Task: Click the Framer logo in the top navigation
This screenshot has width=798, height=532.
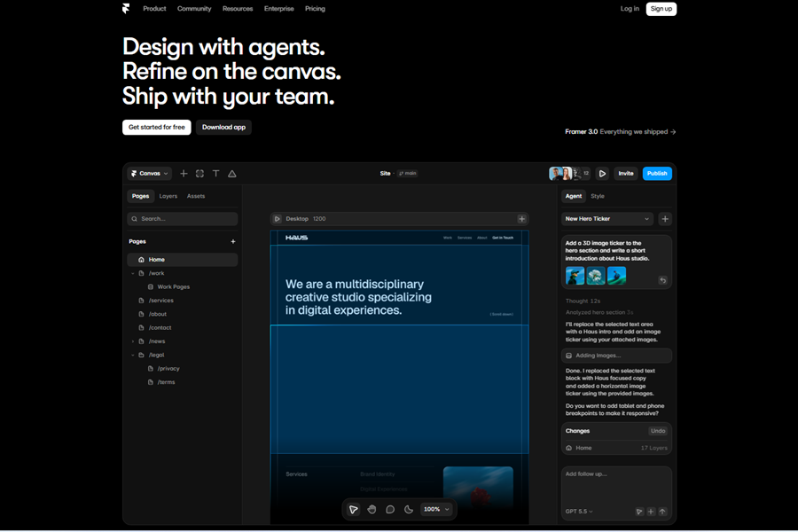Action: [x=126, y=9]
